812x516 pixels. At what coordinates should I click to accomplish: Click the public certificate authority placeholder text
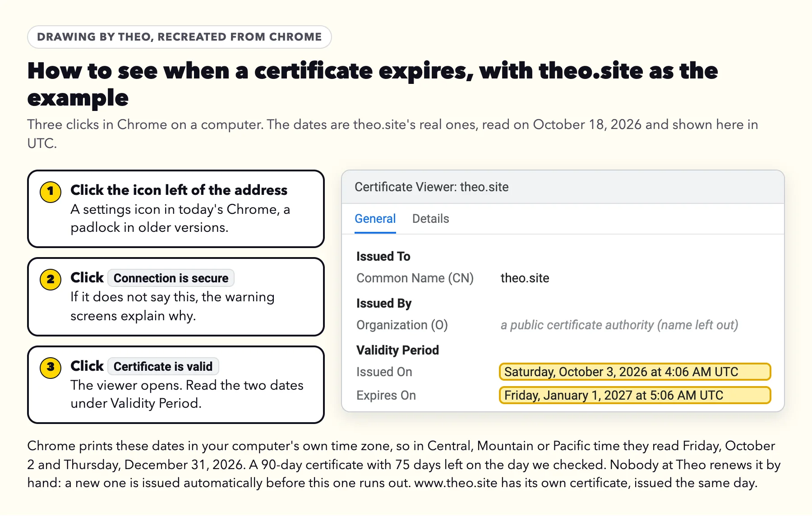pos(619,325)
